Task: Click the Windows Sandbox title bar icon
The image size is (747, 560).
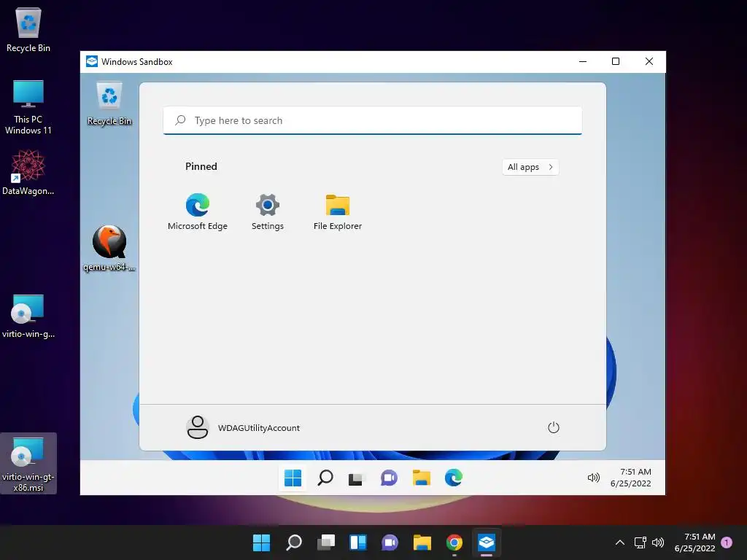Action: tap(92, 61)
